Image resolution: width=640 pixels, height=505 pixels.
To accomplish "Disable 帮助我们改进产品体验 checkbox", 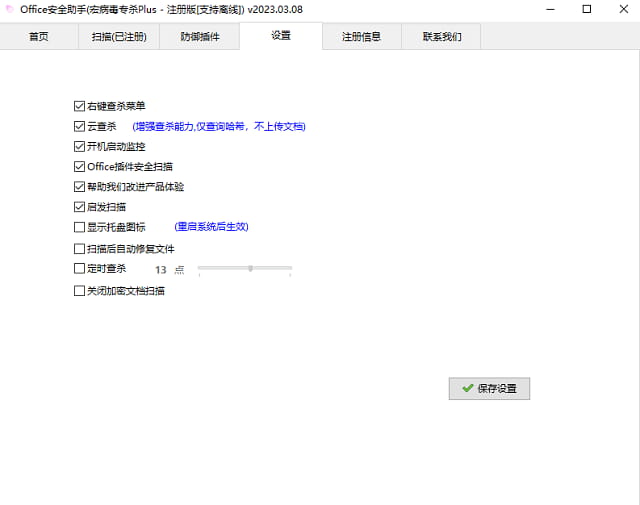I will [80, 187].
